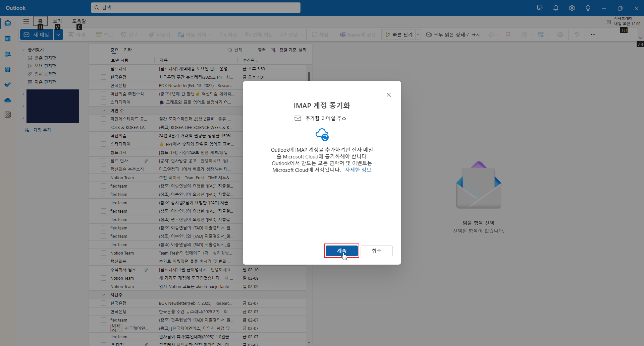Open People contacts icon in sidebar

(8, 54)
